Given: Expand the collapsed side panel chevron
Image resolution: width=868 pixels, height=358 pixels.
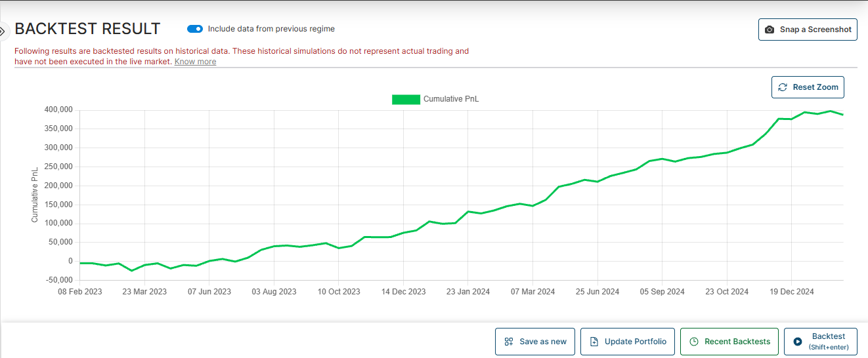Looking at the screenshot, I should point(3,31).
